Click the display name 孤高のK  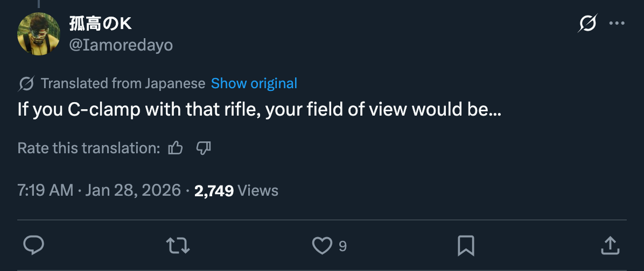101,24
